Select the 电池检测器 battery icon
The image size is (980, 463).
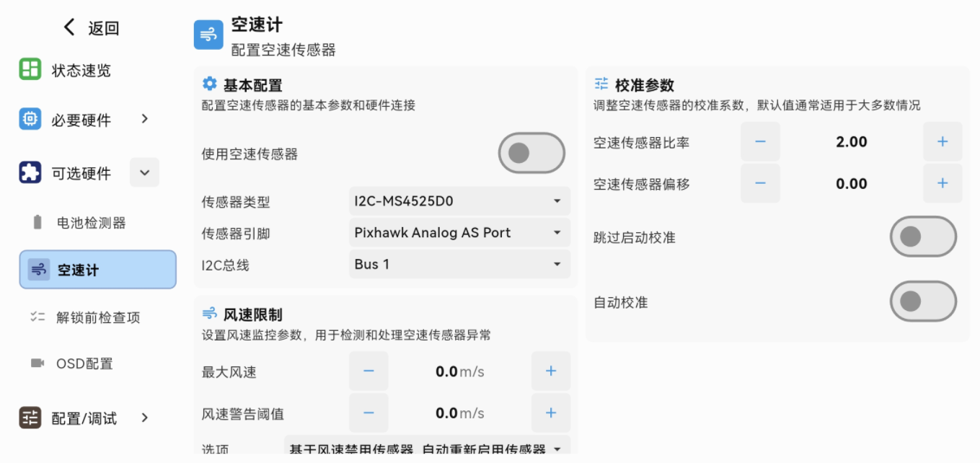tap(37, 222)
